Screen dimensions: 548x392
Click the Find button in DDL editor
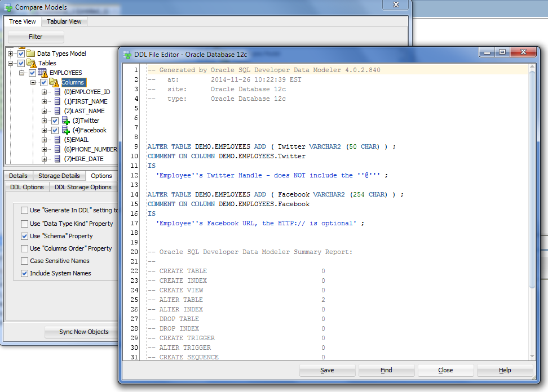pos(386,371)
